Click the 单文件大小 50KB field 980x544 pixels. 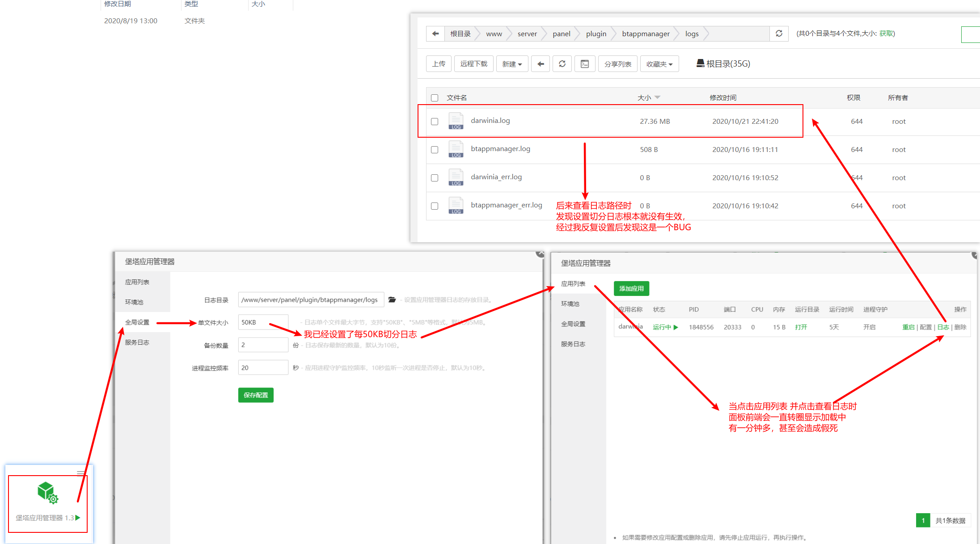click(263, 322)
